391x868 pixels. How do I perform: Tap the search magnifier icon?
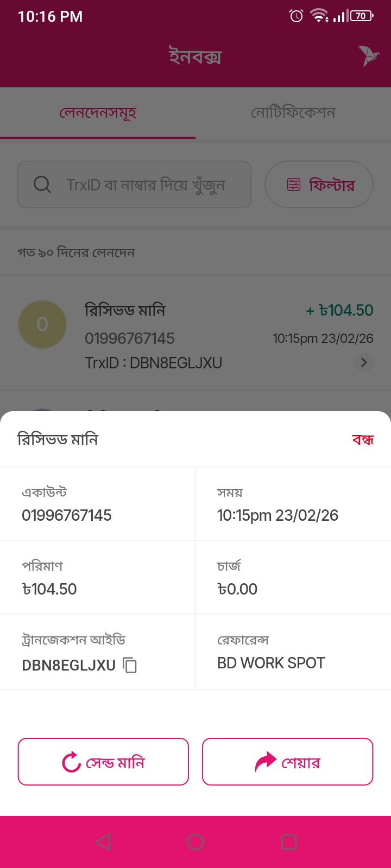click(42, 184)
